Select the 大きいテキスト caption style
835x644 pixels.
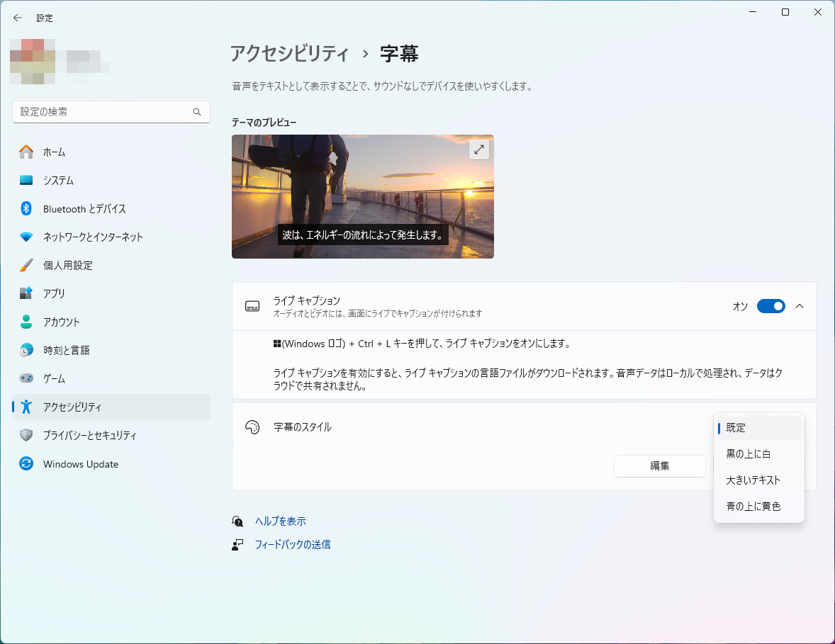tap(752, 480)
